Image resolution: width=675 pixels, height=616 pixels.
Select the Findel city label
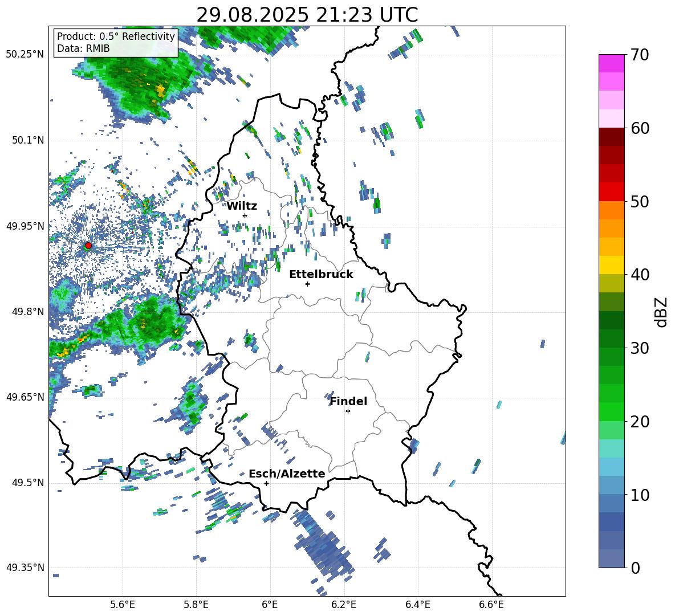[348, 401]
